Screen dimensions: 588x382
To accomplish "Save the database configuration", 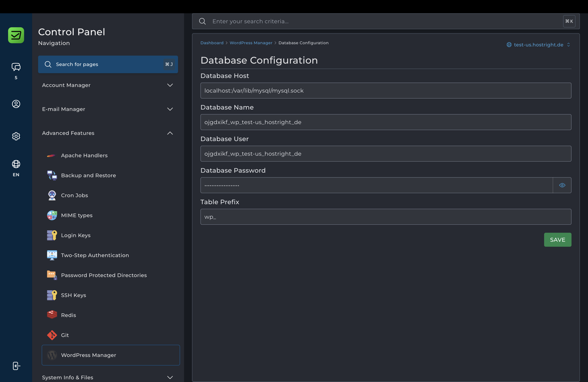I will point(558,240).
